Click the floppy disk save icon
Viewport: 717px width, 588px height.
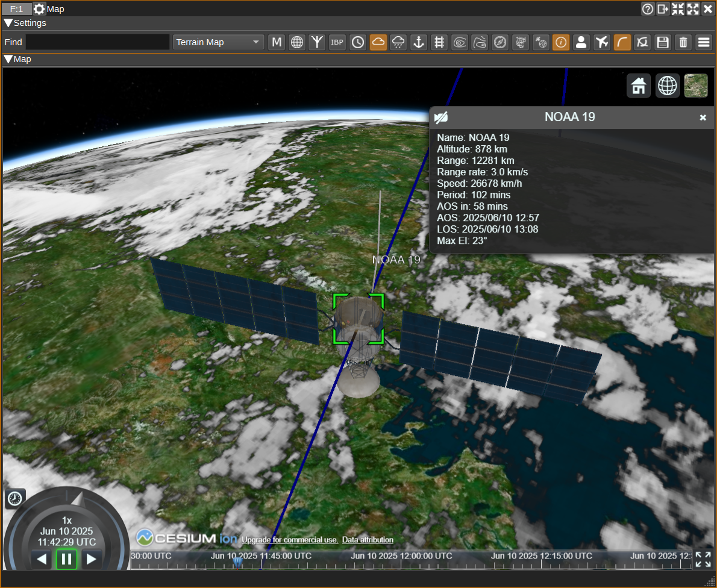pyautogui.click(x=663, y=42)
